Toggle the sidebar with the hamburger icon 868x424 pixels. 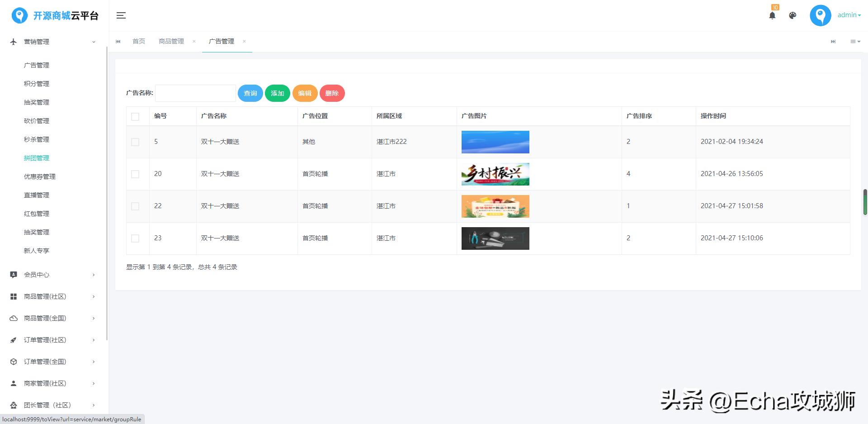(121, 15)
